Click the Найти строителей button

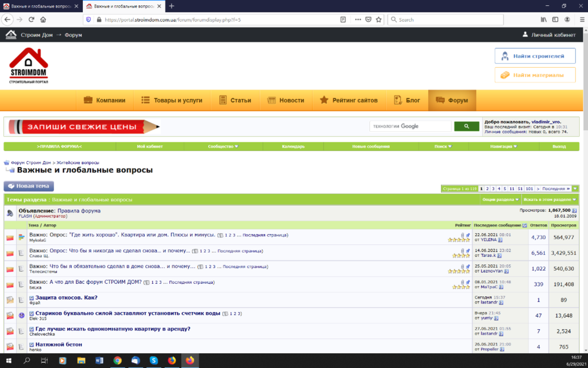pyautogui.click(x=534, y=55)
